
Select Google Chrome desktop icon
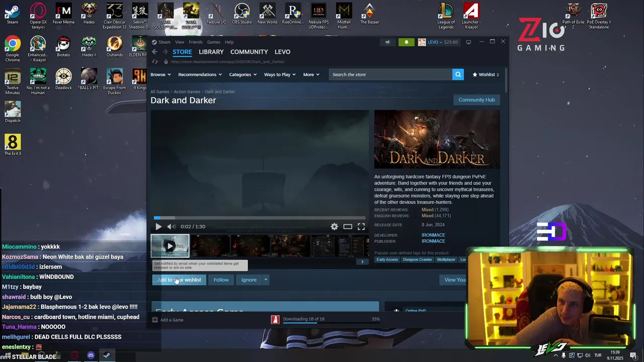coord(13,49)
